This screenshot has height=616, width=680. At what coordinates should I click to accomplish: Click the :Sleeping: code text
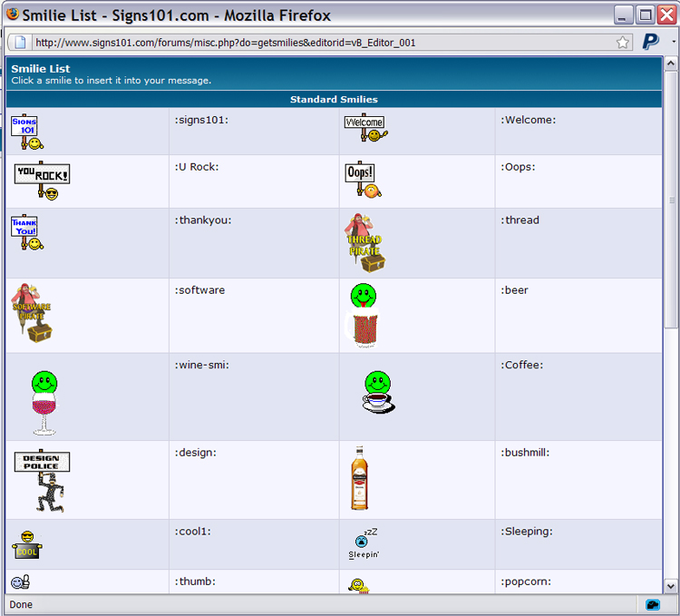tap(527, 532)
